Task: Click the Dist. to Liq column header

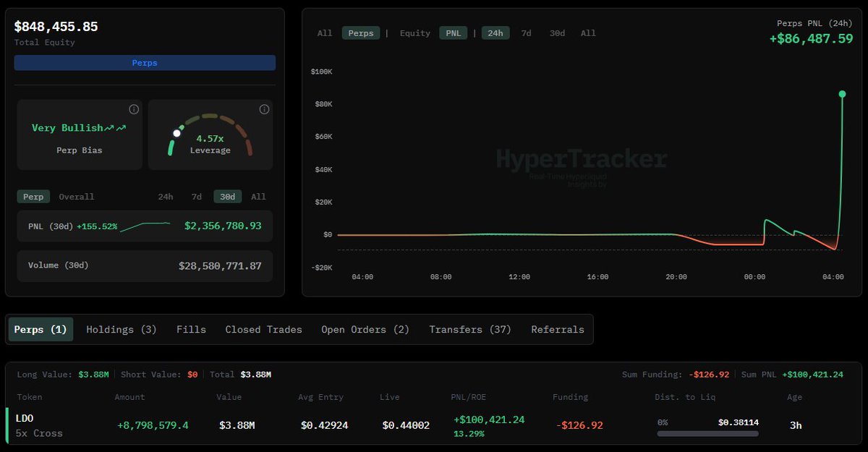Action: (x=685, y=397)
